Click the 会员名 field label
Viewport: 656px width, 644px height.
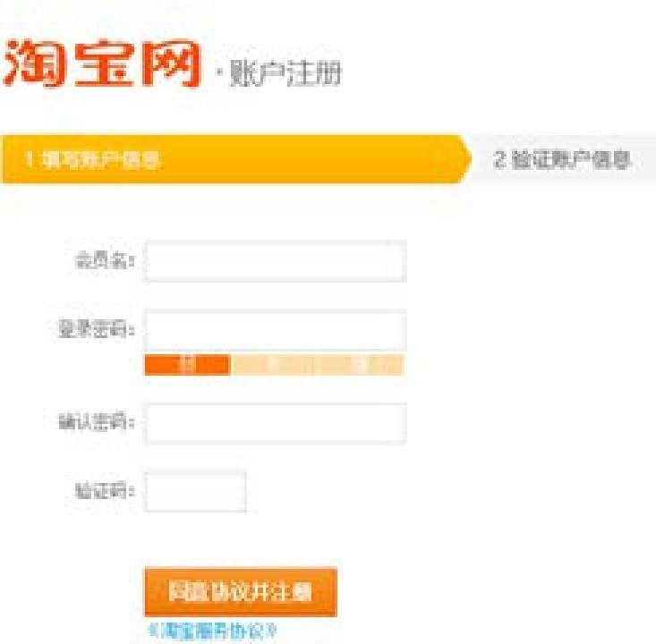[103, 262]
